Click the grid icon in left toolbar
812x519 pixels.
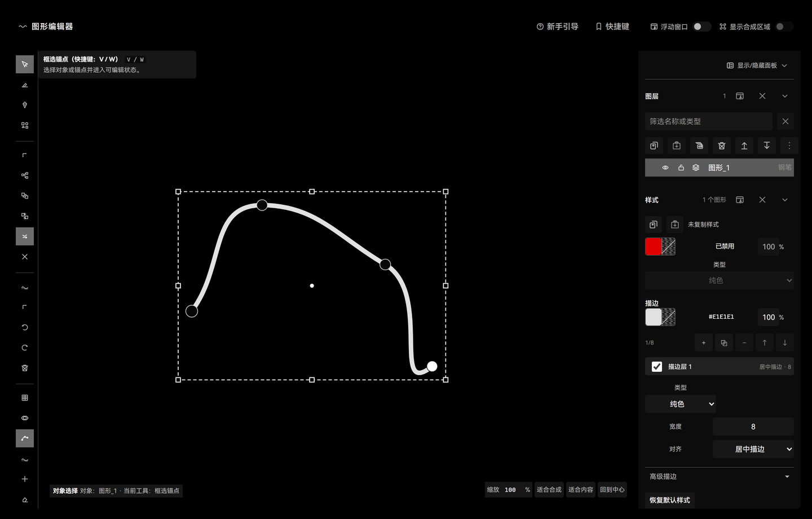point(25,398)
